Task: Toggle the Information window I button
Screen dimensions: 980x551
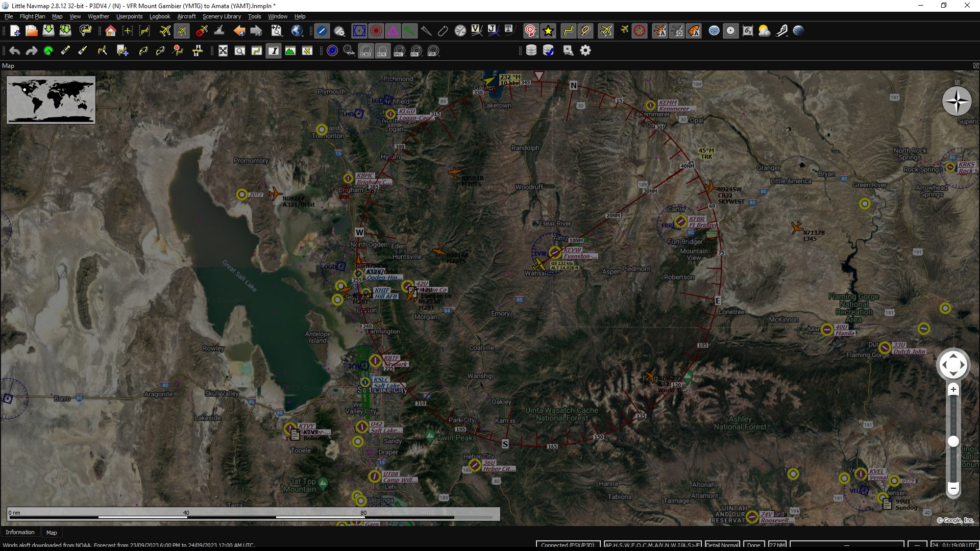Action: click(x=274, y=51)
